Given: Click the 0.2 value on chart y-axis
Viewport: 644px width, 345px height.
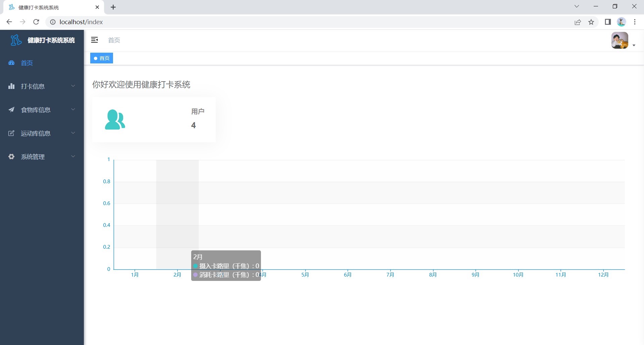Looking at the screenshot, I should (x=107, y=247).
